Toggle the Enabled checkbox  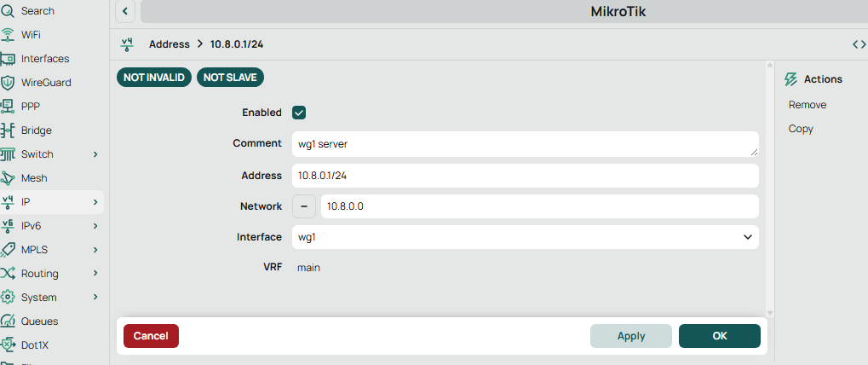pyautogui.click(x=299, y=113)
